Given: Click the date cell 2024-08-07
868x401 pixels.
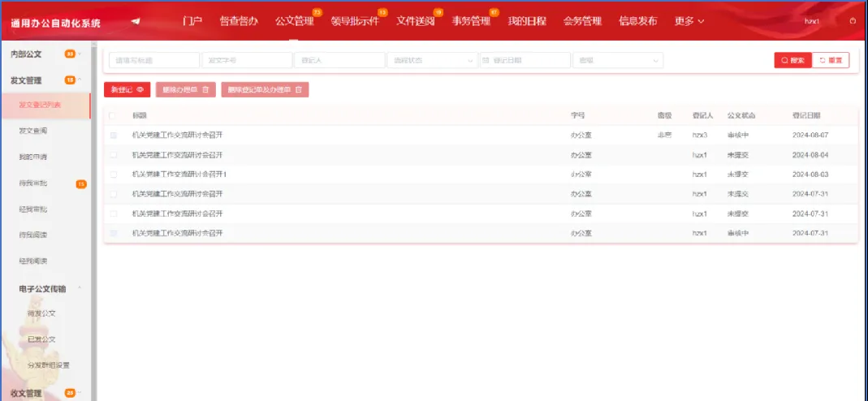Looking at the screenshot, I should point(810,135).
